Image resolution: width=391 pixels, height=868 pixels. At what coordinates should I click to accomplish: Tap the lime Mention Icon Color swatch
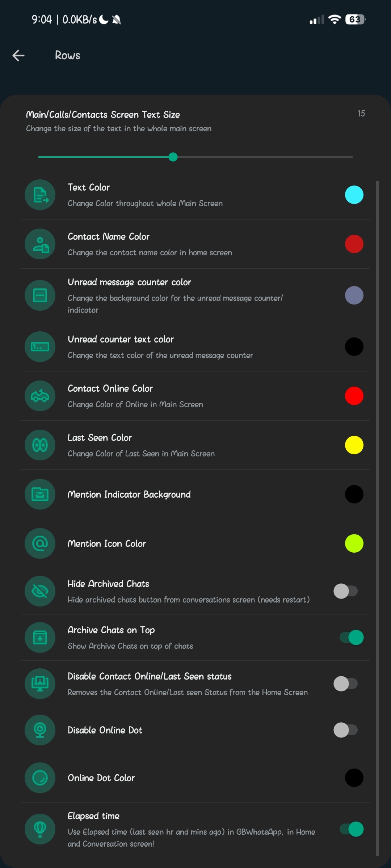(x=354, y=544)
